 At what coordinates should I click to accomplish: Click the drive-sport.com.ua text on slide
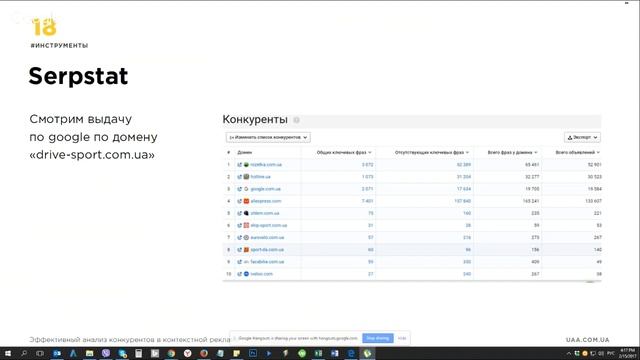(92, 155)
